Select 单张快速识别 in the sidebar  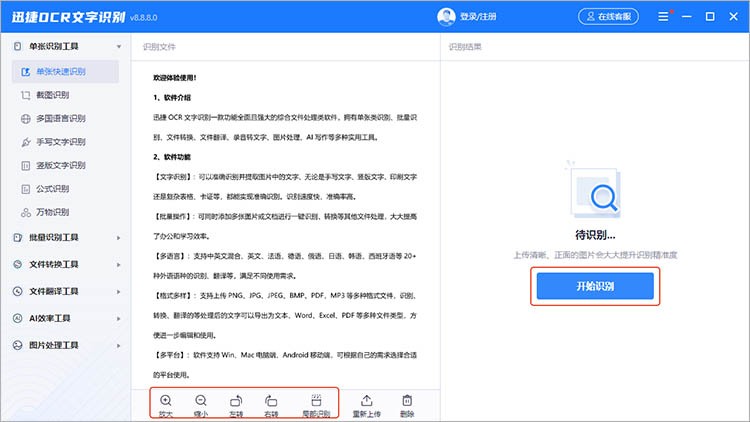point(65,72)
